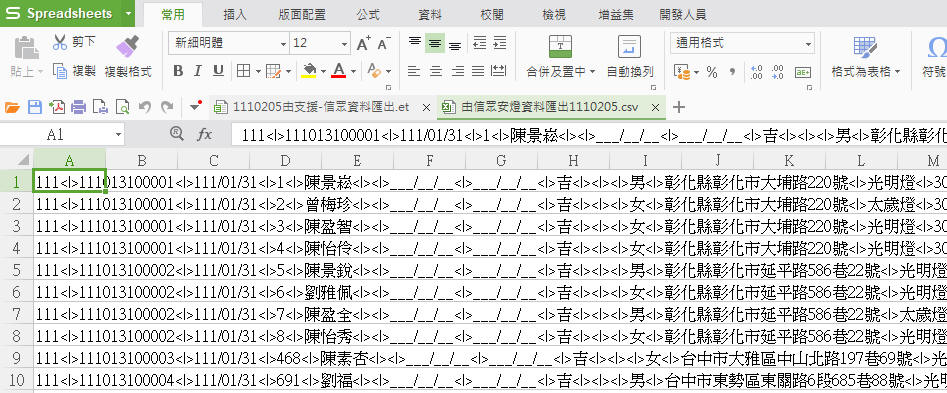This screenshot has width=947, height=393.
Task: Click the draw border pencil icon
Action: [274, 71]
